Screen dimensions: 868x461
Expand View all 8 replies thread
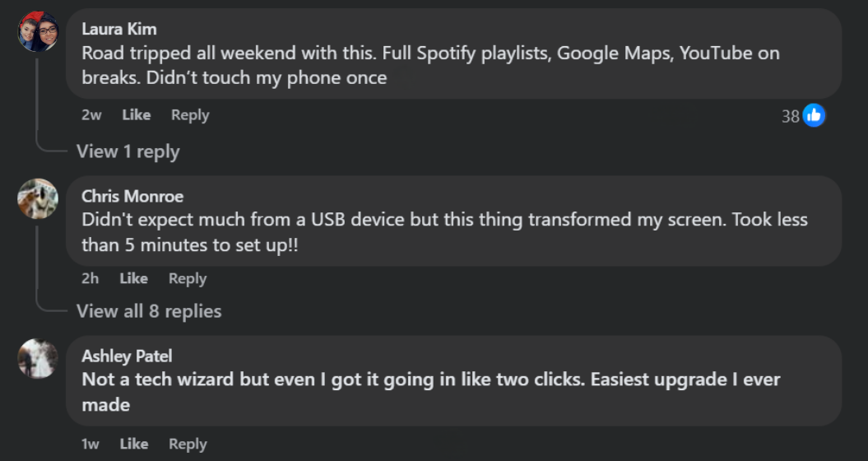[148, 311]
